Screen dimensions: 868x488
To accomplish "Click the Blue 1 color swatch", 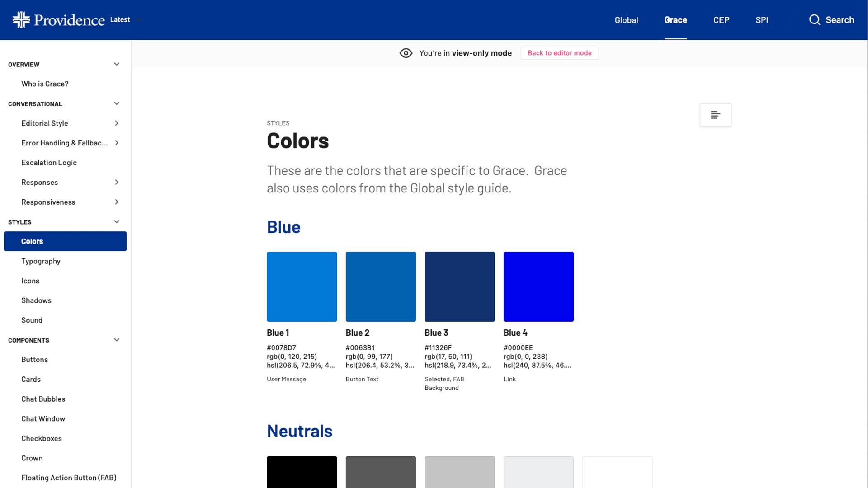I will tap(302, 286).
